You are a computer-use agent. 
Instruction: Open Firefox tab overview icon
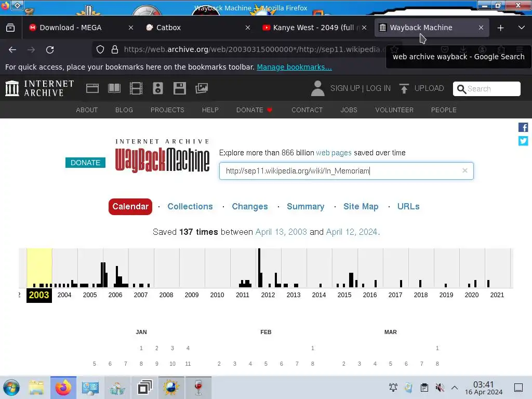(x=10, y=28)
